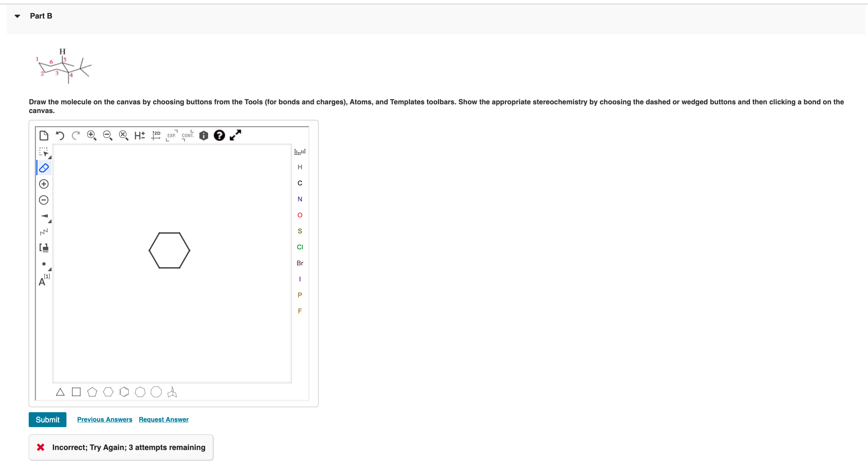Choose oxygen atom O from atoms toolbar
Viewport: 868px width, 466px height.
click(x=300, y=215)
